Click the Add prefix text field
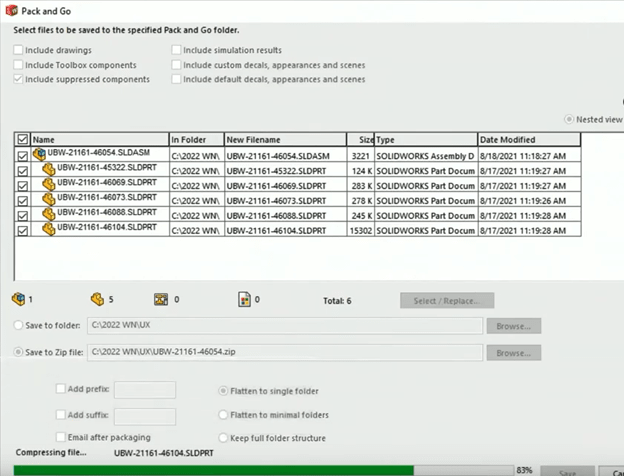This screenshot has width=624, height=476. (x=145, y=390)
